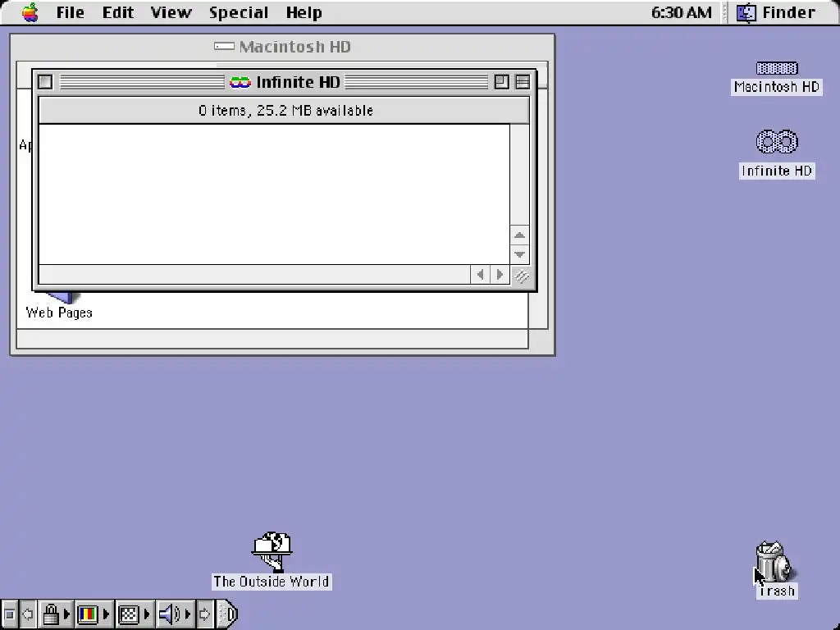Select the Macintosh HD desktop icon
Image resolution: width=840 pixels, height=630 pixels.
777,78
